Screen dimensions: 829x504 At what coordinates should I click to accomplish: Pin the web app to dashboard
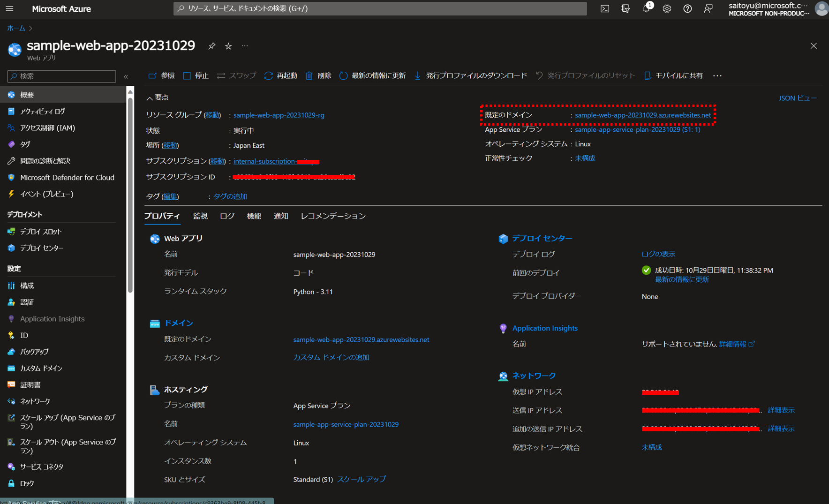tap(212, 46)
